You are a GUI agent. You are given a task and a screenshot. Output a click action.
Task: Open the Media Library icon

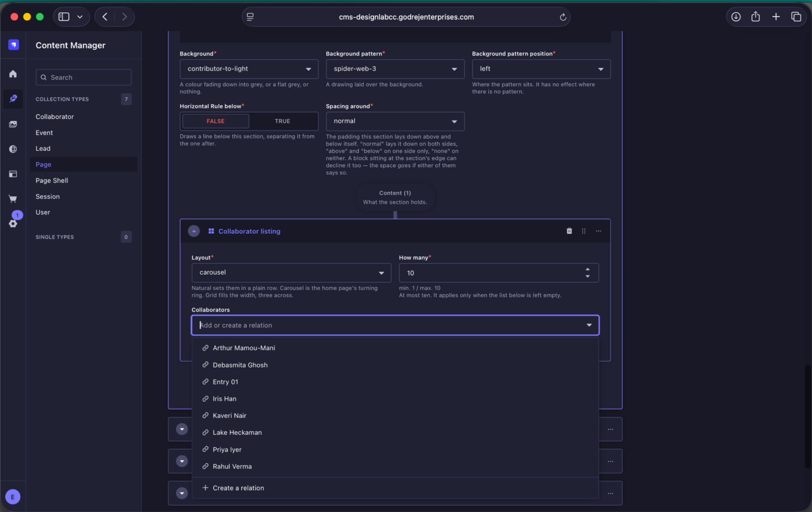(13, 124)
